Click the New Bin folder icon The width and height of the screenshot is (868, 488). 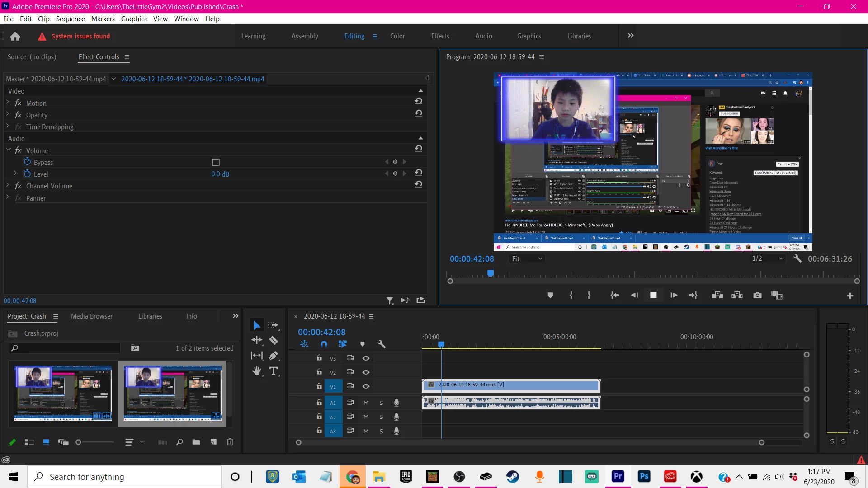pos(196,442)
